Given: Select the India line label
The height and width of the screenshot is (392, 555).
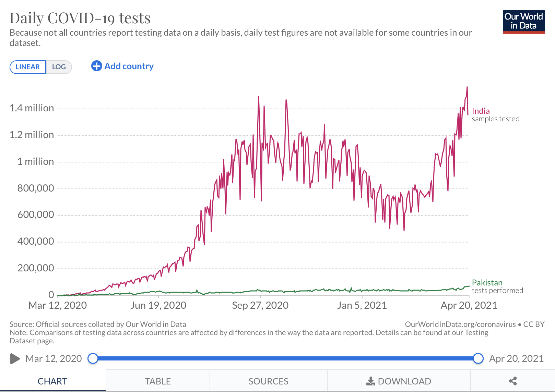Looking at the screenshot, I should pyautogui.click(x=481, y=111).
